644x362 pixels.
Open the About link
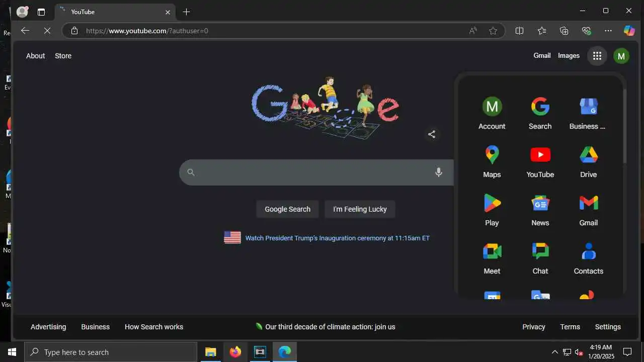coord(35,56)
